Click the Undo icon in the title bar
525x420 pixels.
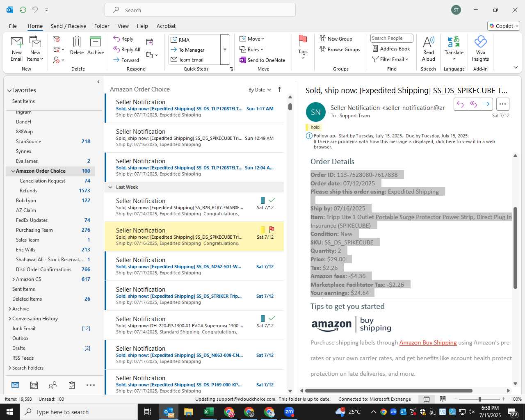click(35, 9)
